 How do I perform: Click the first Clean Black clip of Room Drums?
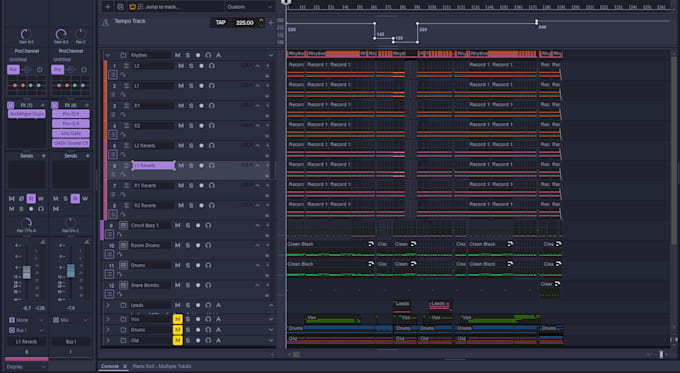(331, 249)
